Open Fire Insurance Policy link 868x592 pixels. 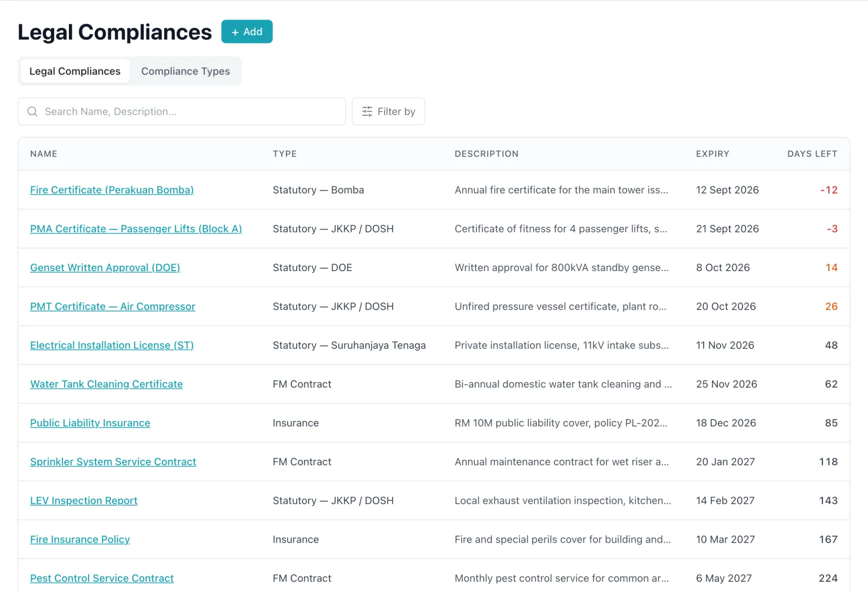[x=80, y=539]
